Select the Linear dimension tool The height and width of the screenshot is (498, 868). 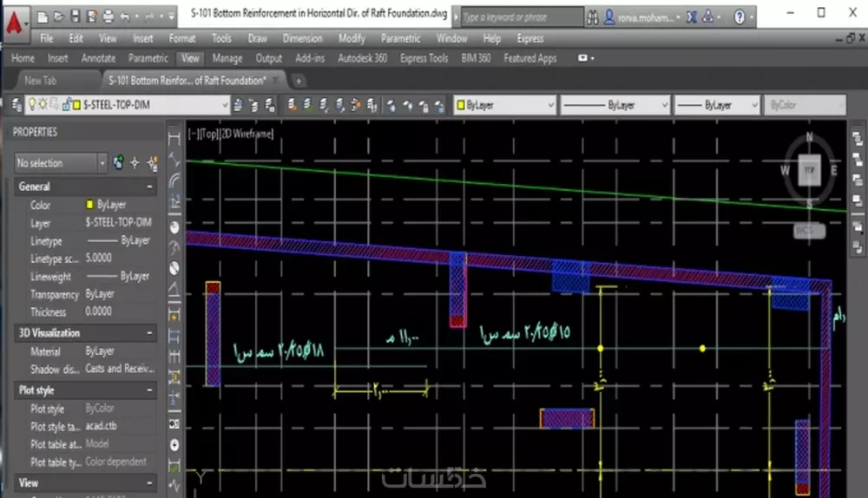174,137
